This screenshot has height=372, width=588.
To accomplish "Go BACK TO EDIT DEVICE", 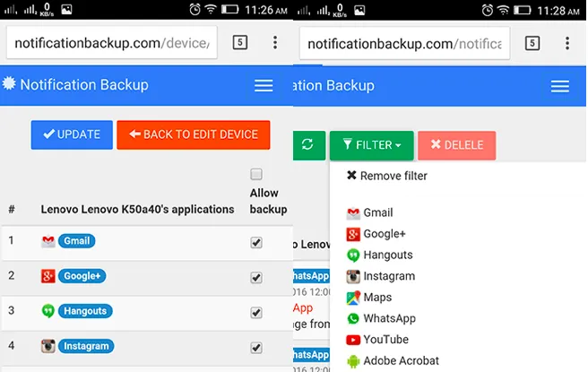I will pyautogui.click(x=193, y=134).
